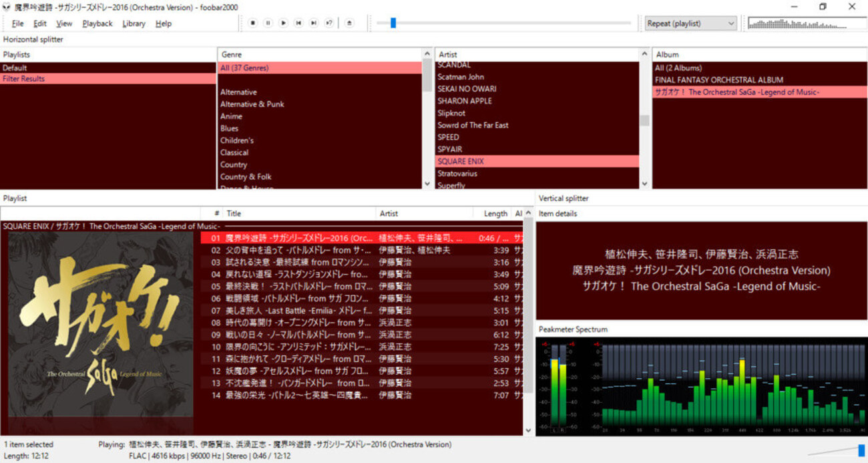The height and width of the screenshot is (463, 868).
Task: Click the Album filter column header
Action: point(760,55)
